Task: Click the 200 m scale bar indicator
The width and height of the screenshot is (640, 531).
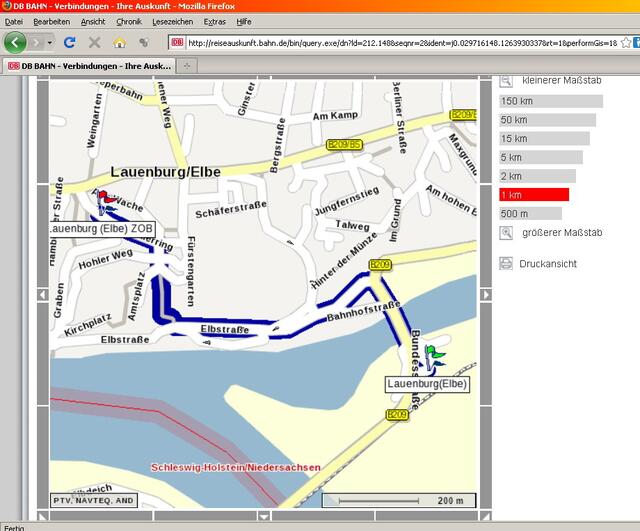Action: [x=399, y=500]
